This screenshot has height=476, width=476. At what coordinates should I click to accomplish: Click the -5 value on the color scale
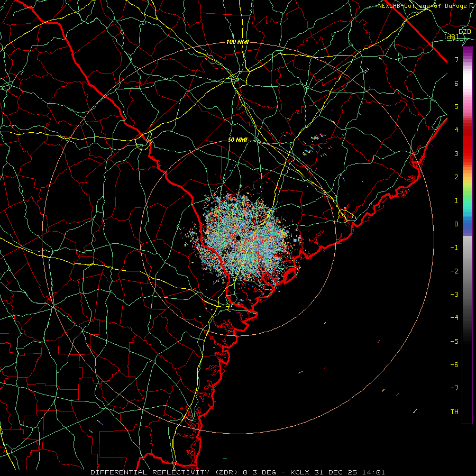pos(454,342)
